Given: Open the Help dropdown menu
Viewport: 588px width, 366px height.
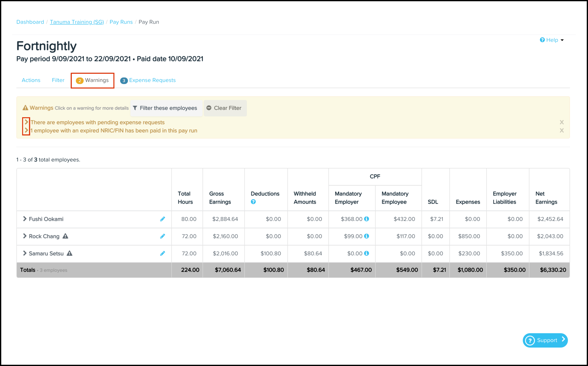Looking at the screenshot, I should (x=552, y=40).
